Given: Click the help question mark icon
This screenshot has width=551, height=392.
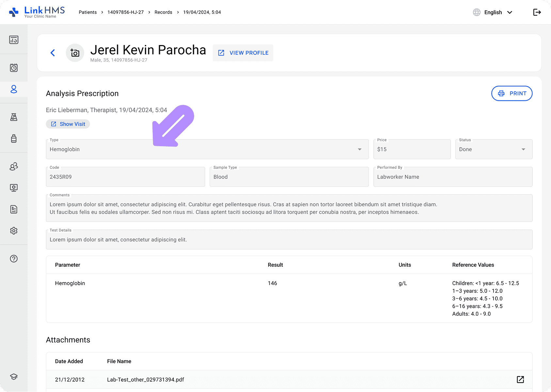Looking at the screenshot, I should coord(14,259).
